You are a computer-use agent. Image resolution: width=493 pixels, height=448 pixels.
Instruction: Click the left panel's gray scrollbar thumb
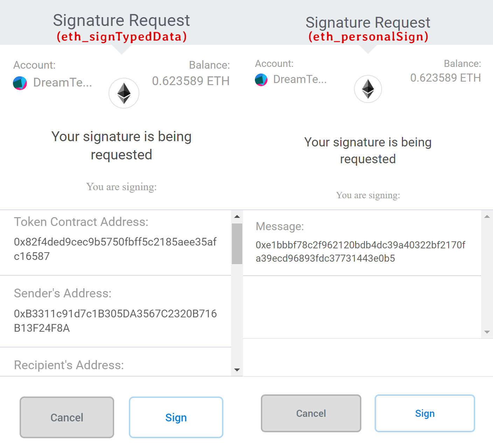coord(237,243)
